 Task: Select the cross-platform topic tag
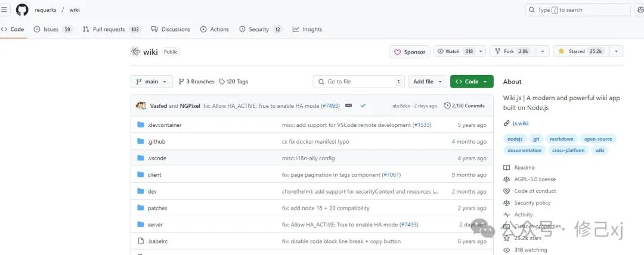(568, 150)
